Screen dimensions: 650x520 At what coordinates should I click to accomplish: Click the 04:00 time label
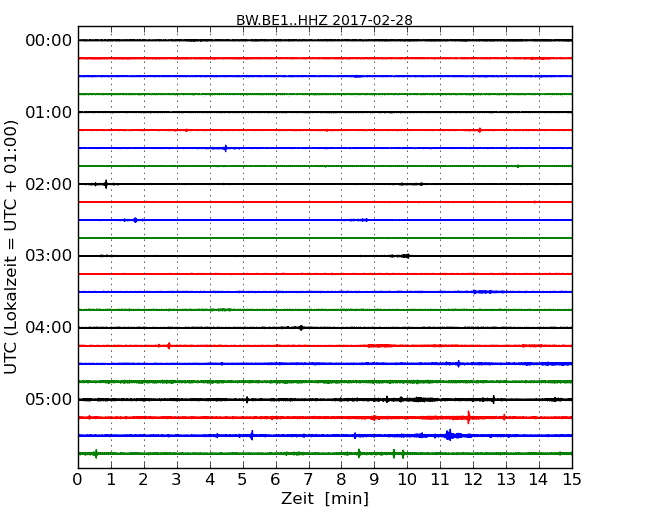pyautogui.click(x=49, y=328)
